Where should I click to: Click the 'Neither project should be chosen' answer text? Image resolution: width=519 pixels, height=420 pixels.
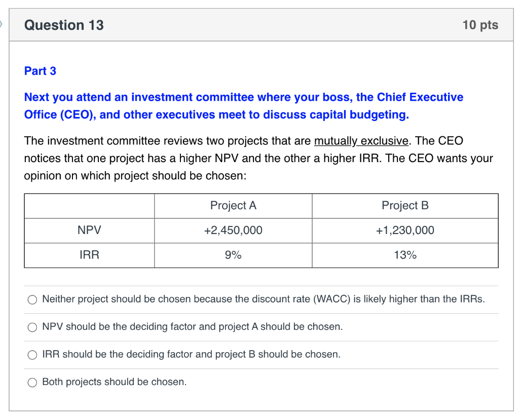(263, 299)
